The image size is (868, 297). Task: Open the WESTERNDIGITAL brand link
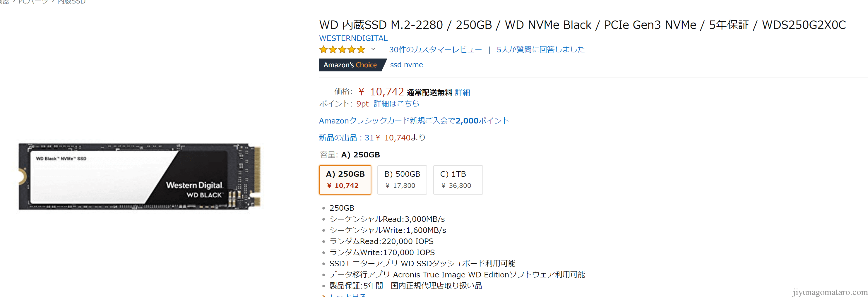(x=353, y=38)
